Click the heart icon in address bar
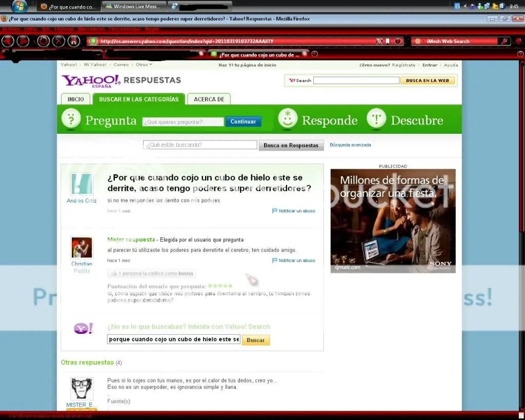Screen dimensions: 525x420 (397, 41)
